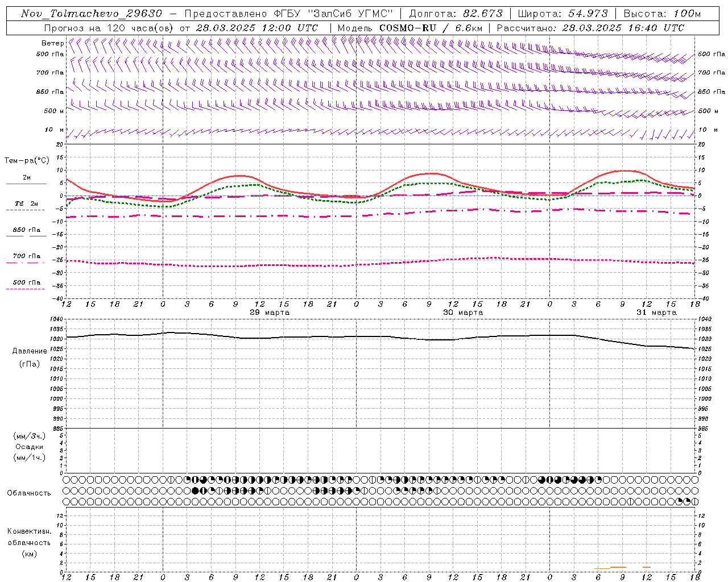The width and height of the screenshot is (728, 582).
Task: Click the (мм/1ч.) precipitation unit label
Action: (30, 458)
